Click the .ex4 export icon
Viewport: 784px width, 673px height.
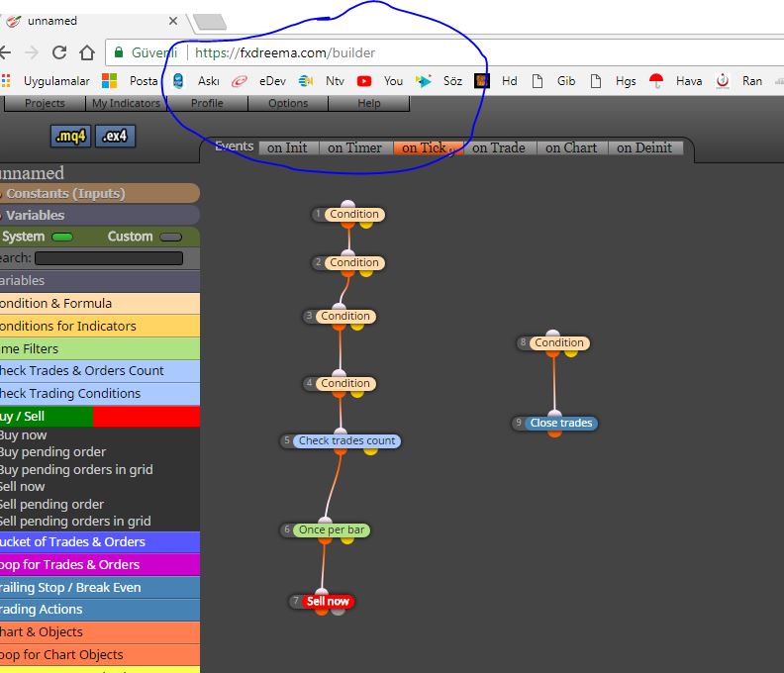(x=115, y=136)
